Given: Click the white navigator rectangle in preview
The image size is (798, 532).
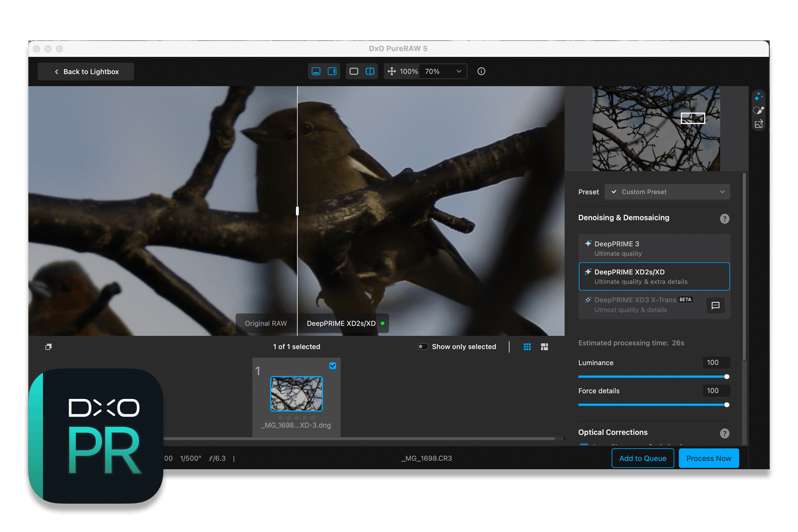Looking at the screenshot, I should pyautogui.click(x=693, y=118).
